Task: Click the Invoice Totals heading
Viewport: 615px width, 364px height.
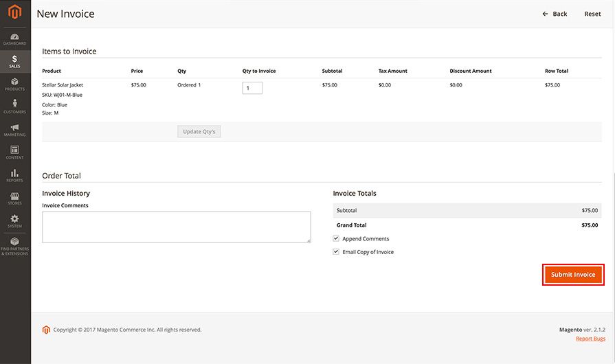Action: [355, 193]
